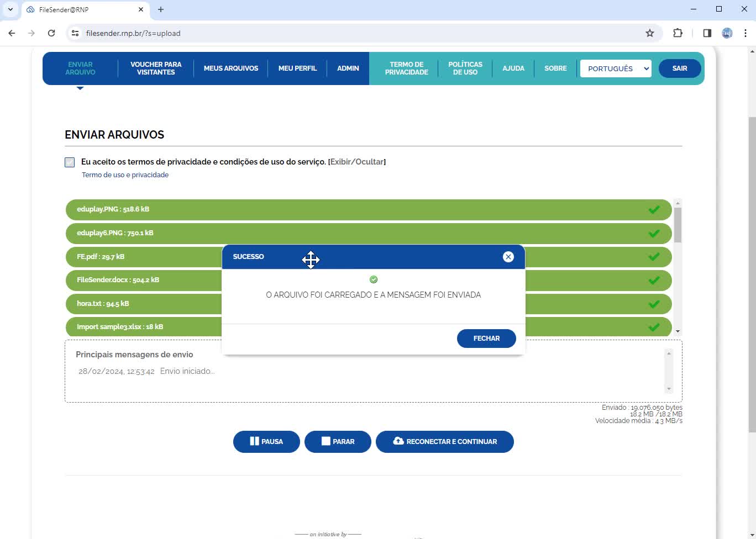
Task: Go to MEUS ARQUIVOS
Action: [231, 68]
